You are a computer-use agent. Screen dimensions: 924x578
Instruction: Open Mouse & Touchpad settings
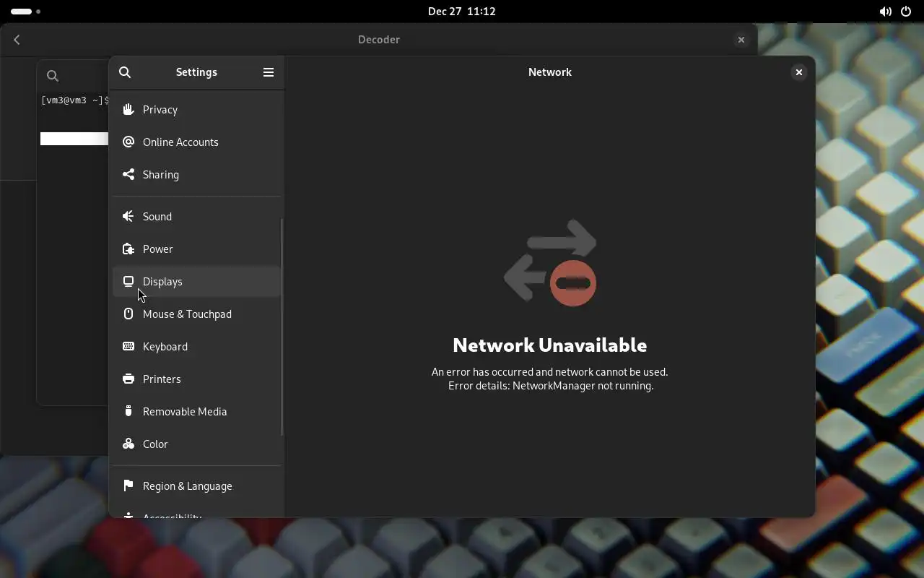pos(196,314)
